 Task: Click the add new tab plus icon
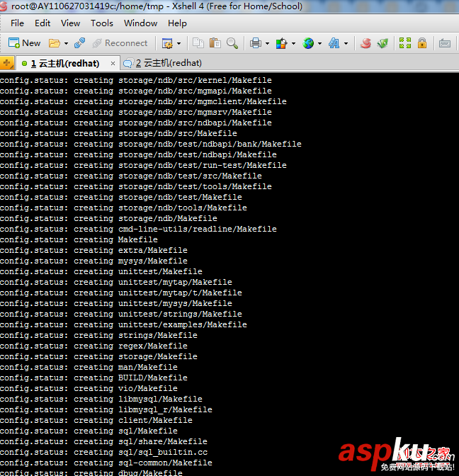[6, 63]
